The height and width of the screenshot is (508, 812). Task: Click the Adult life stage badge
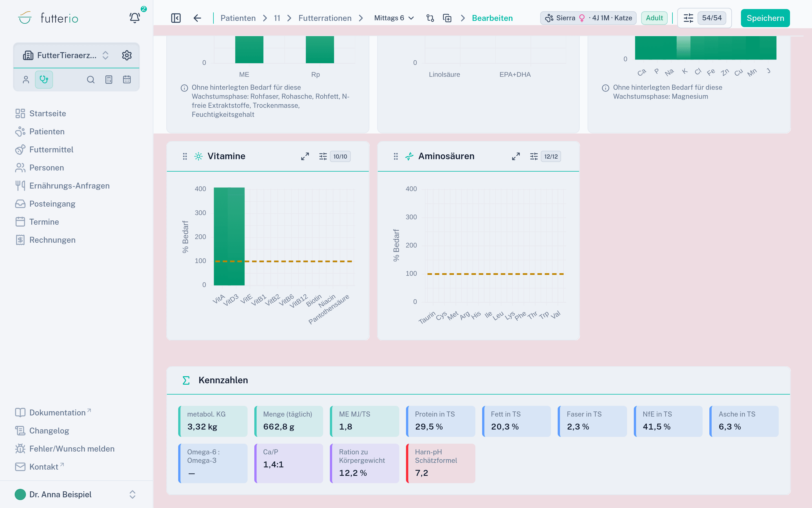(654, 18)
